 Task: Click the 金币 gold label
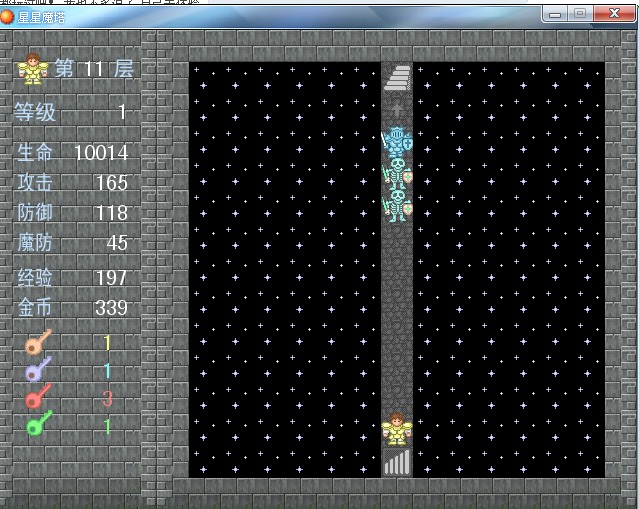click(x=35, y=307)
